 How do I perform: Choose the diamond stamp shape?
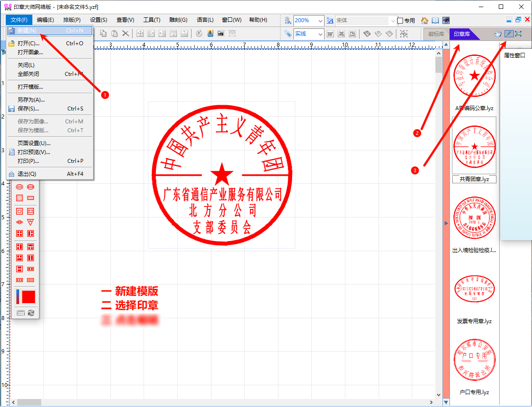(x=20, y=222)
